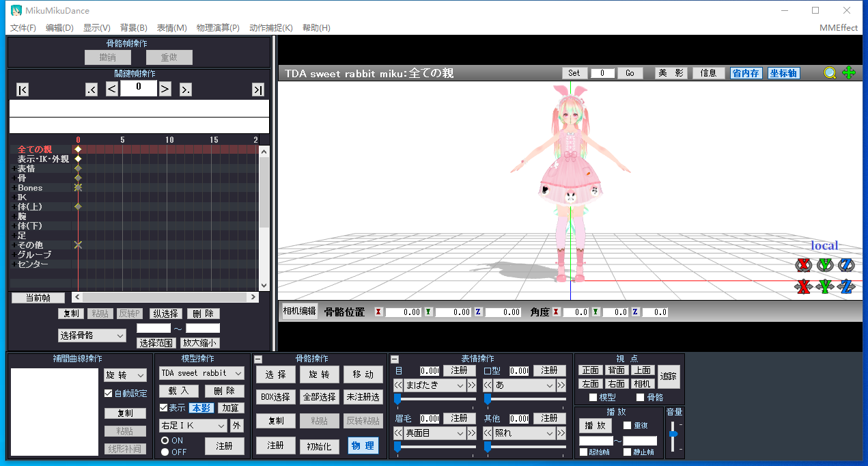
Task: Open the 编辑(D) menu
Action: click(x=59, y=28)
